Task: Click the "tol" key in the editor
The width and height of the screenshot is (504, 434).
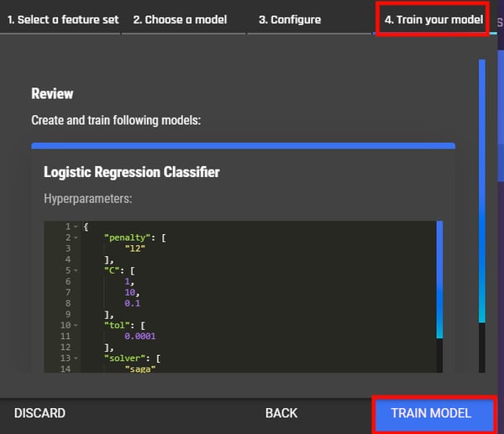Action: 117,326
